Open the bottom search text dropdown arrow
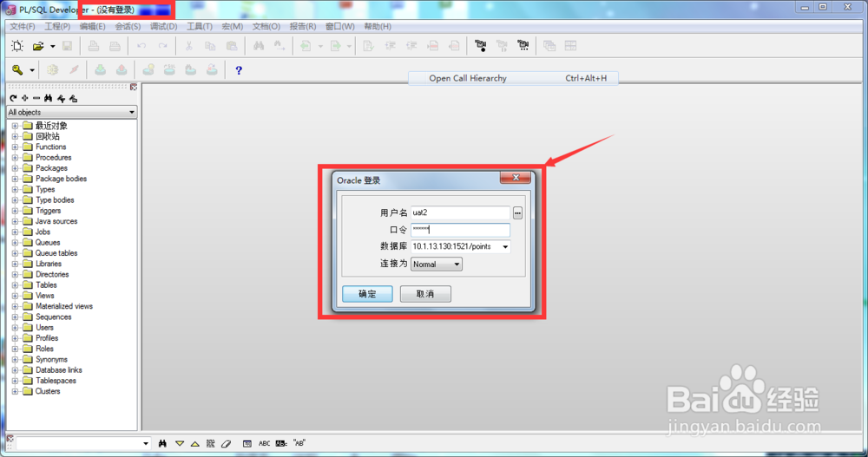The height and width of the screenshot is (457, 868). (x=146, y=444)
